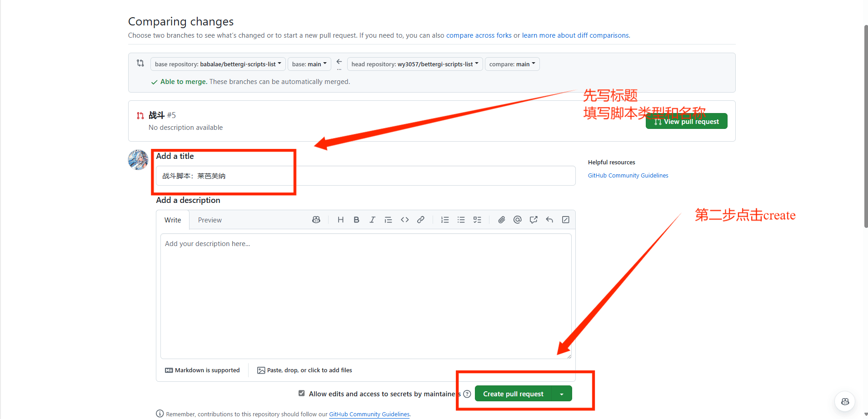Switch to the Preview tab

click(x=210, y=220)
